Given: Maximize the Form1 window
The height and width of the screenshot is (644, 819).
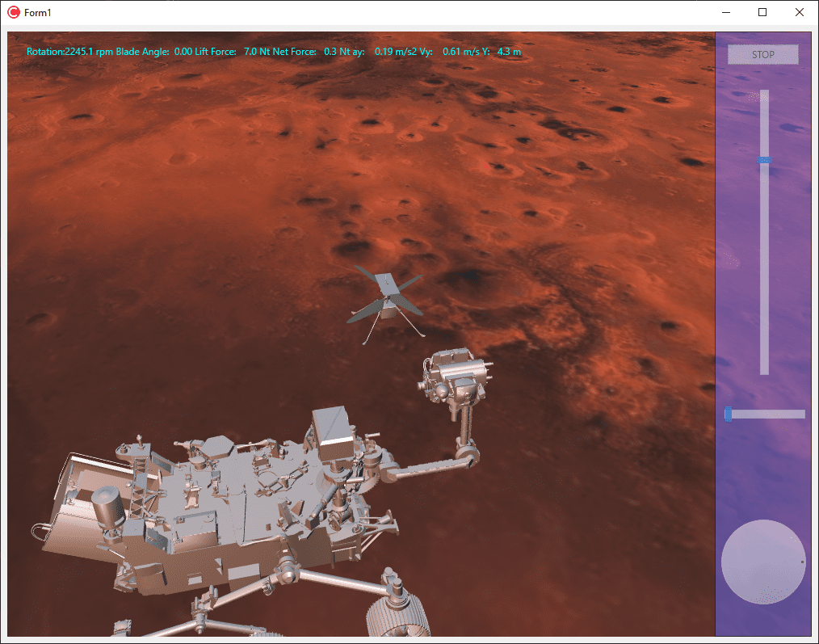Looking at the screenshot, I should pyautogui.click(x=762, y=13).
